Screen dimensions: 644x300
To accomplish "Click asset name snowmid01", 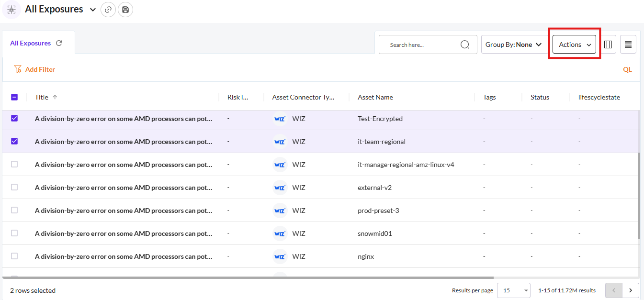I will point(375,233).
